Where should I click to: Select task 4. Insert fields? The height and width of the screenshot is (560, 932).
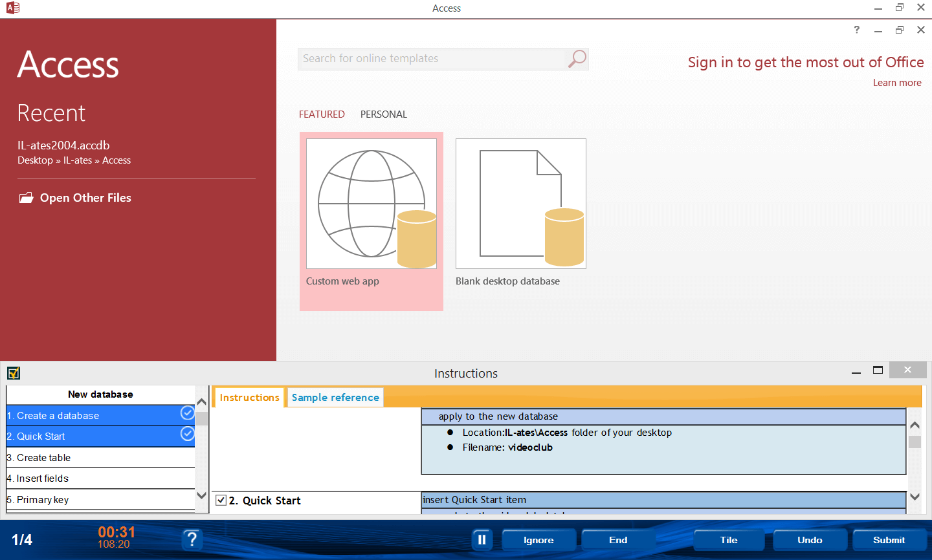tap(100, 479)
